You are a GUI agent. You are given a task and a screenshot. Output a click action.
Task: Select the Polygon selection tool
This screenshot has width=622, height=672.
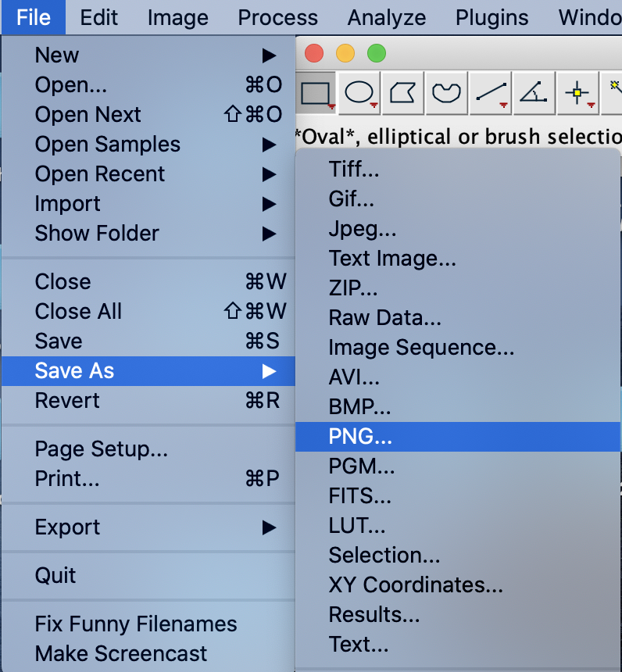click(x=403, y=93)
